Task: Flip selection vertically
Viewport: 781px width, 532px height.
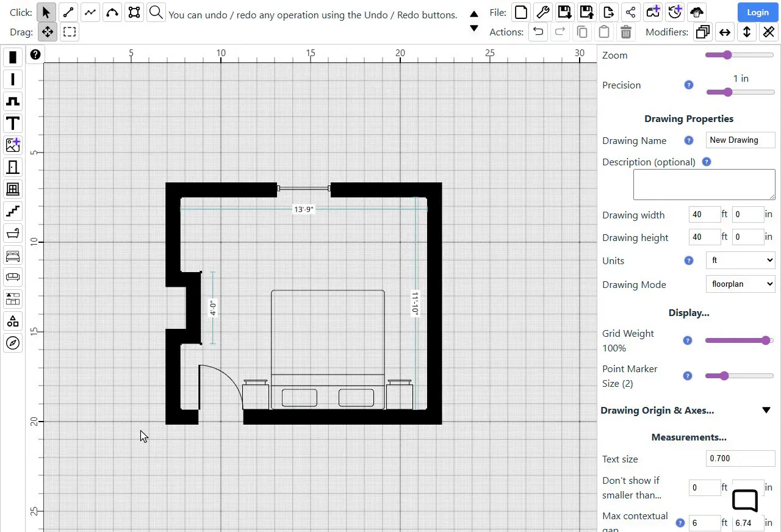Action: coord(747,32)
